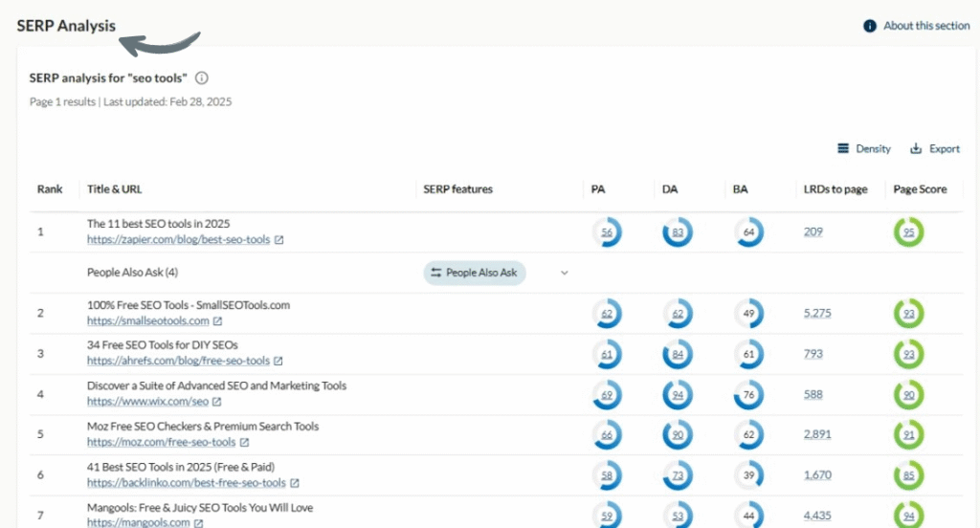Open external link icon for moz.com result

point(244,443)
